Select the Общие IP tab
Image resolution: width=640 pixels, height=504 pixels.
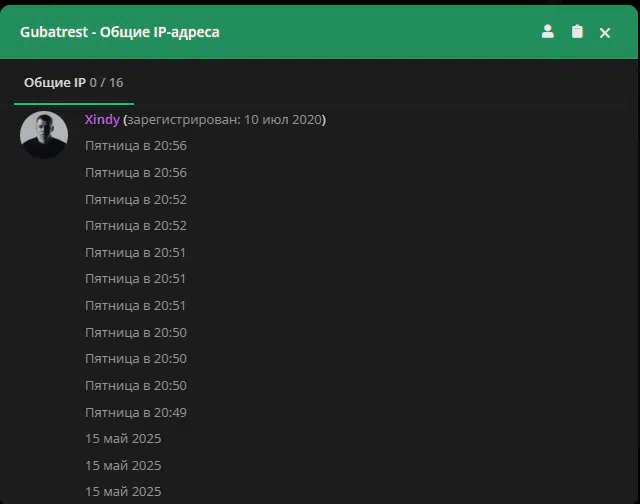74,83
